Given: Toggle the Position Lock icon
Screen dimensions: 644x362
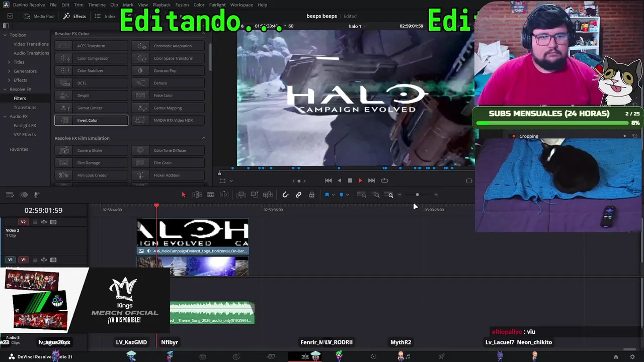Looking at the screenshot, I should tap(312, 195).
